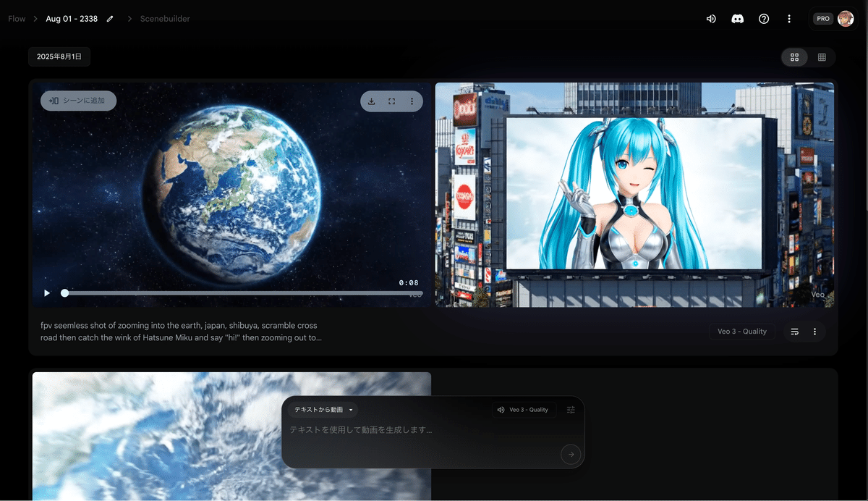Download the earth video clip
The width and height of the screenshot is (868, 501).
[x=371, y=101]
